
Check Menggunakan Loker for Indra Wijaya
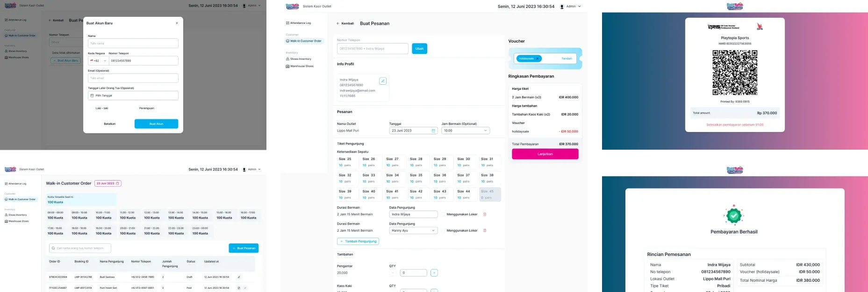tap(443, 214)
